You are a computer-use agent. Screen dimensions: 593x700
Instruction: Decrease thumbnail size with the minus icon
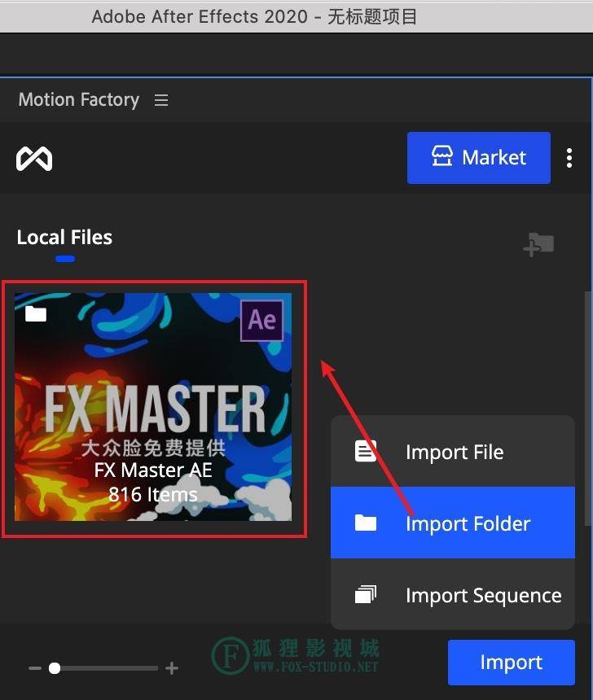click(x=35, y=668)
